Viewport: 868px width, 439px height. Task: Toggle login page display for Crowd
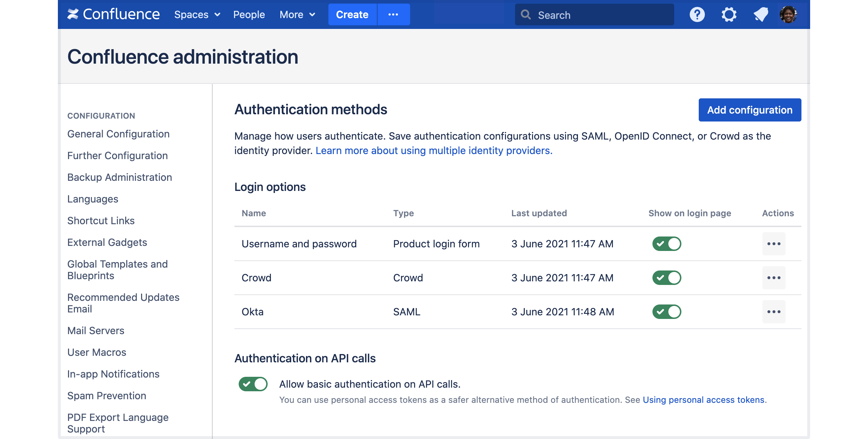[x=667, y=278]
